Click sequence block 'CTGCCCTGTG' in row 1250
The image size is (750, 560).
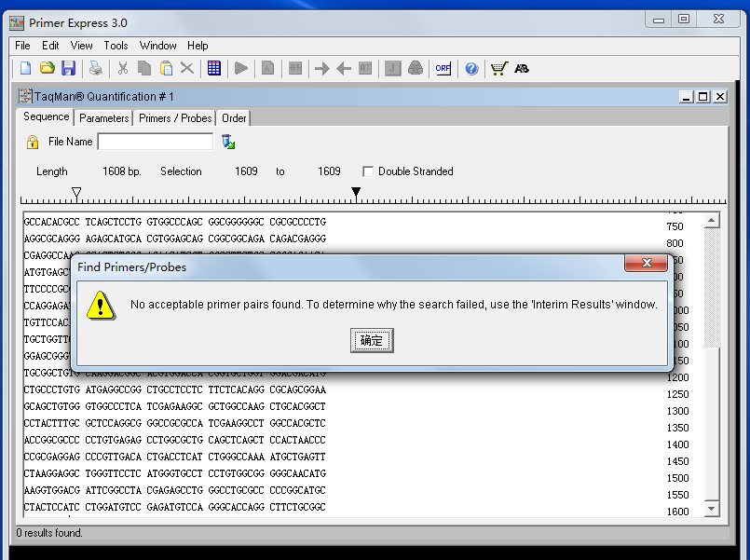click(x=51, y=389)
